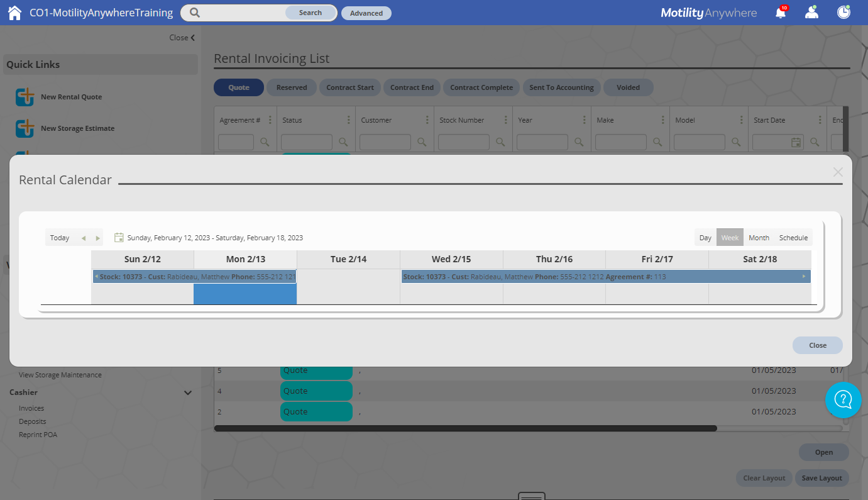Select the Contract Start filter
The image size is (868, 500).
[350, 87]
